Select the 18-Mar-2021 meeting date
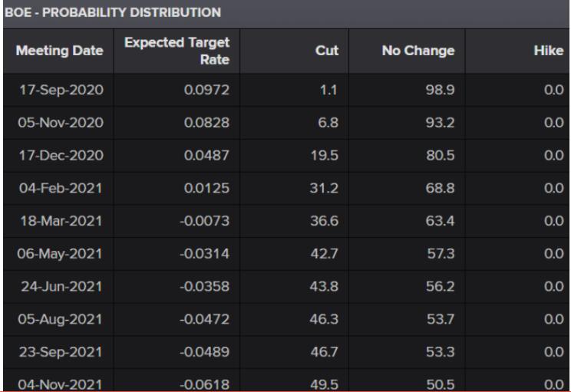Image resolution: width=571 pixels, height=392 pixels. 61,221
